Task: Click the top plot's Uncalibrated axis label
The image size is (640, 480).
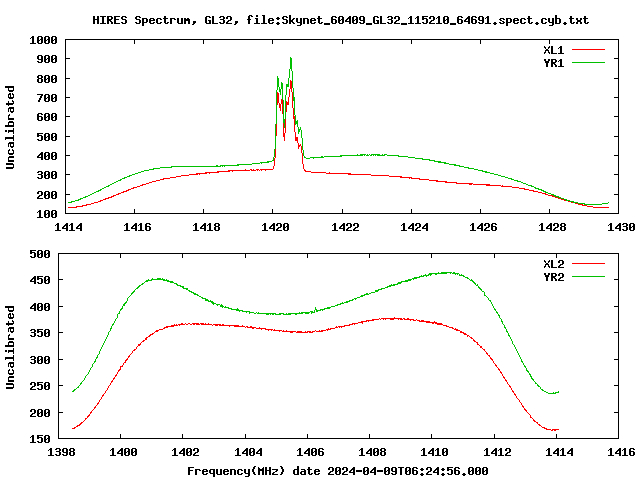Action: click(10, 127)
